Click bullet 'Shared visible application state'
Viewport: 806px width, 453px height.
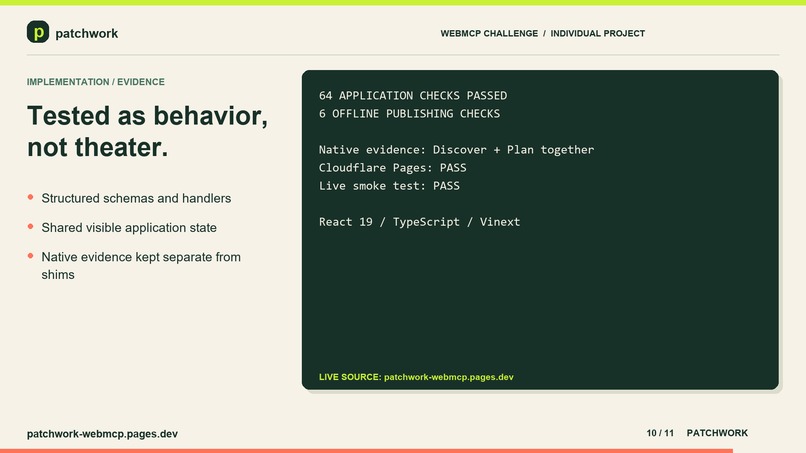coord(129,227)
